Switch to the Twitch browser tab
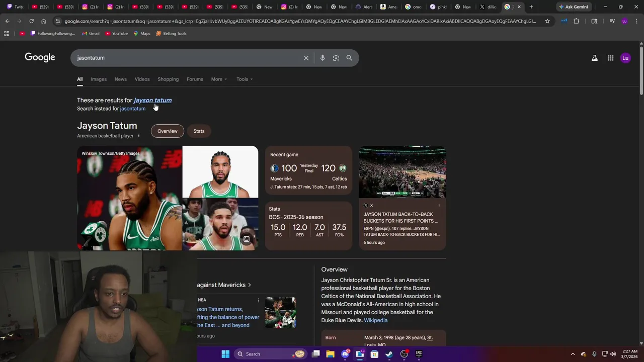The height and width of the screenshot is (362, 644). point(15,7)
